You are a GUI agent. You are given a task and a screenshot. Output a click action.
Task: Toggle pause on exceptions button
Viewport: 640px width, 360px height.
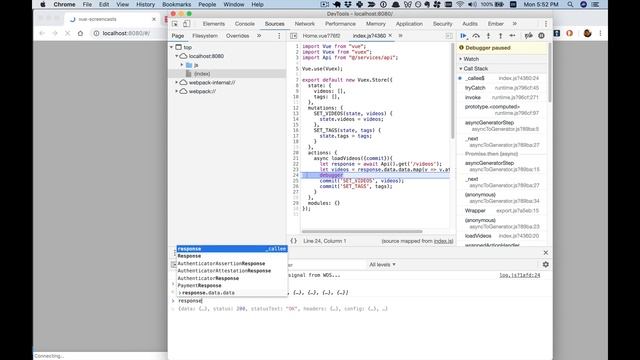[x=541, y=36]
